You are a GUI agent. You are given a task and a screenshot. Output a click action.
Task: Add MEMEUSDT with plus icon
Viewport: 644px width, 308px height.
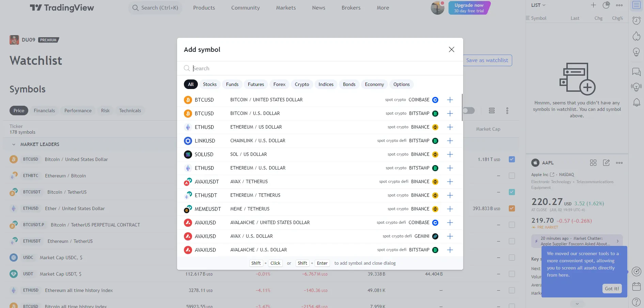(x=450, y=209)
